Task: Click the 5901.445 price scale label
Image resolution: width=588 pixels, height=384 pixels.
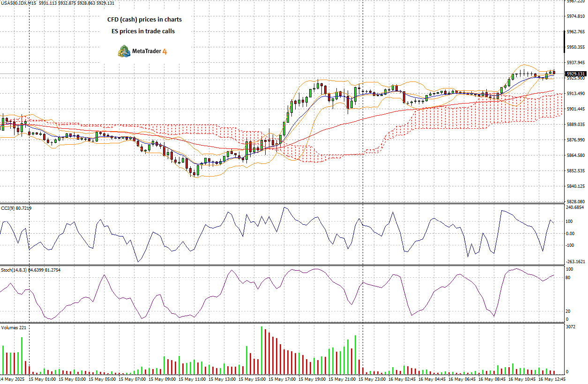Action: (575, 109)
